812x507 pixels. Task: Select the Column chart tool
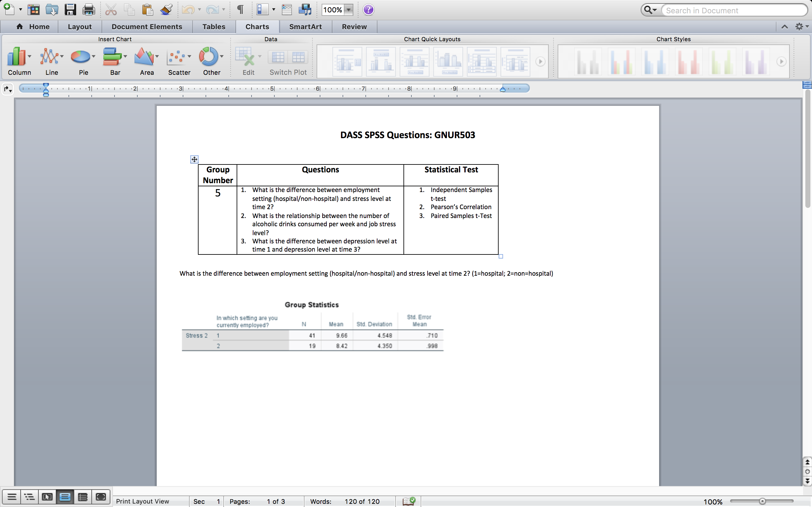[16, 57]
